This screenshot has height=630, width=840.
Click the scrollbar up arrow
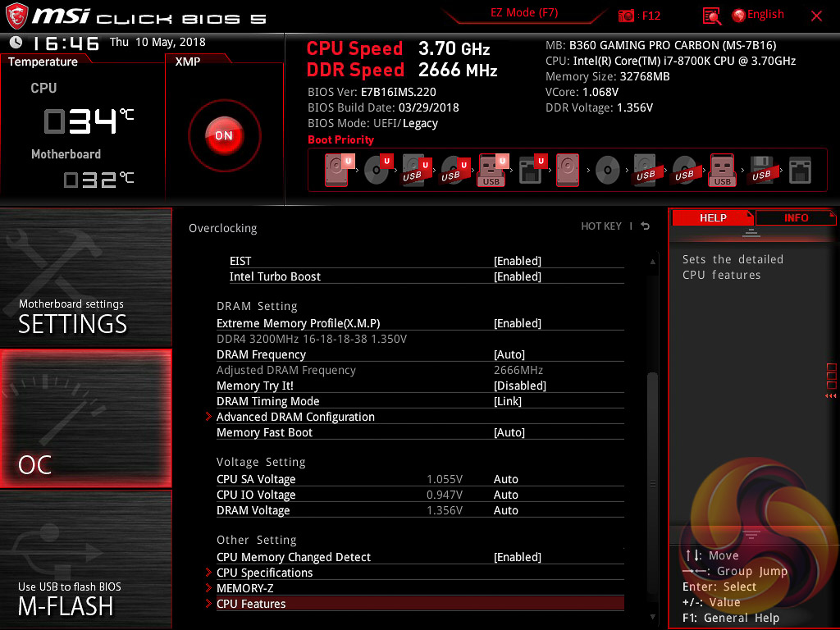(x=652, y=262)
